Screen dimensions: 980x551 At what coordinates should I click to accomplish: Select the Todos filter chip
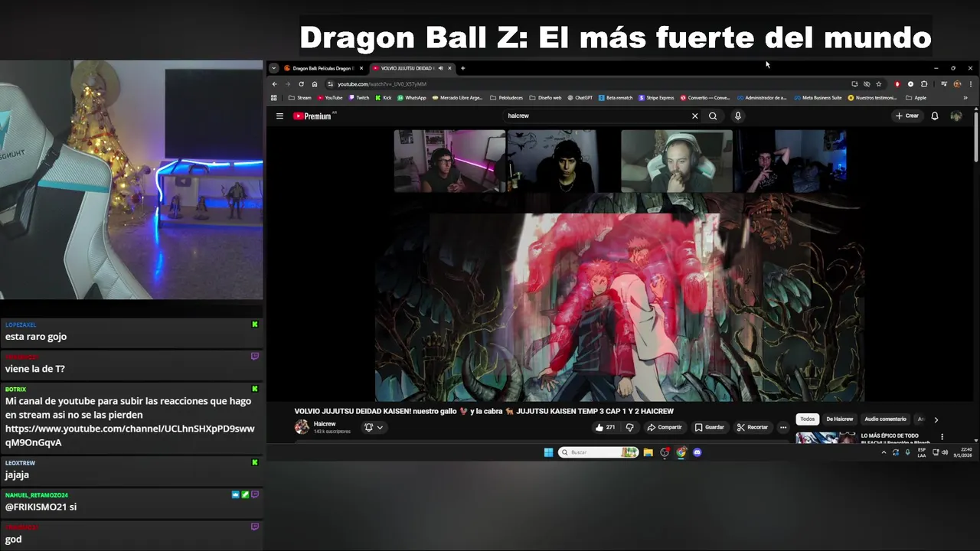click(x=808, y=419)
